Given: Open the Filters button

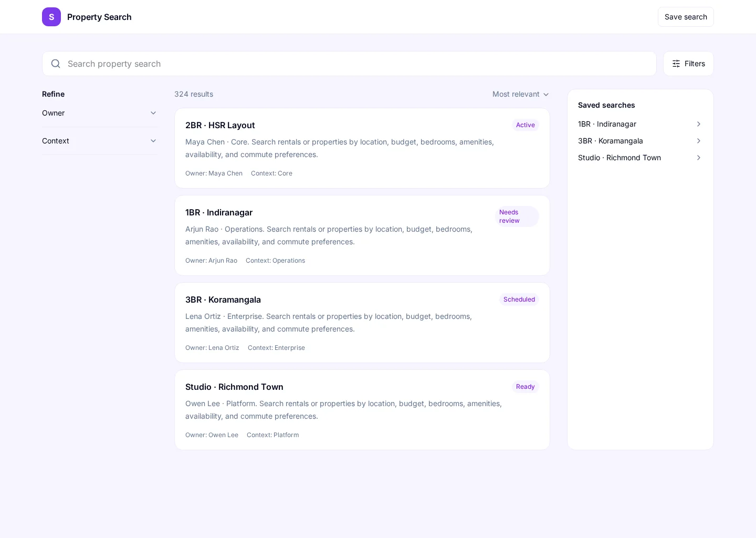Looking at the screenshot, I should (x=688, y=64).
